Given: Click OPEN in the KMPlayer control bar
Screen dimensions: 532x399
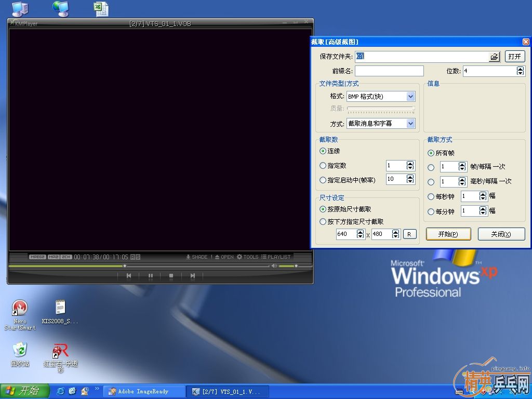Looking at the screenshot, I should (224, 257).
